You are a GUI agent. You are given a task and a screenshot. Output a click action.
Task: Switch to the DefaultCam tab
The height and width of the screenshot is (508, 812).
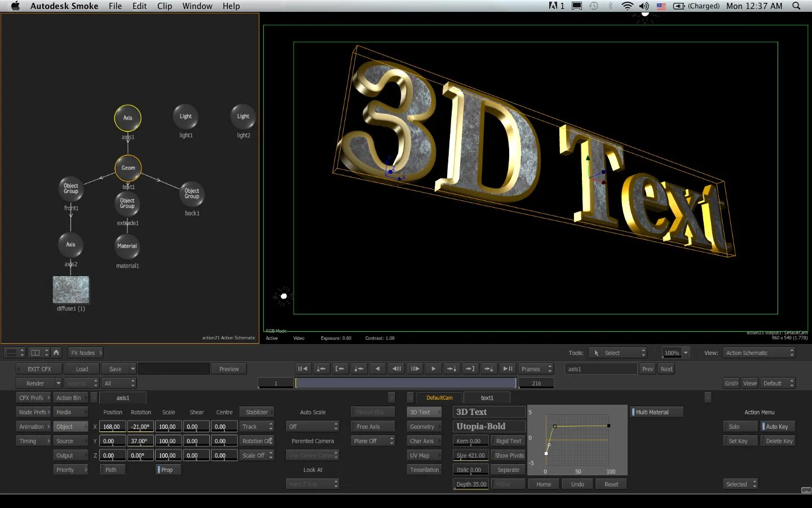pyautogui.click(x=439, y=398)
